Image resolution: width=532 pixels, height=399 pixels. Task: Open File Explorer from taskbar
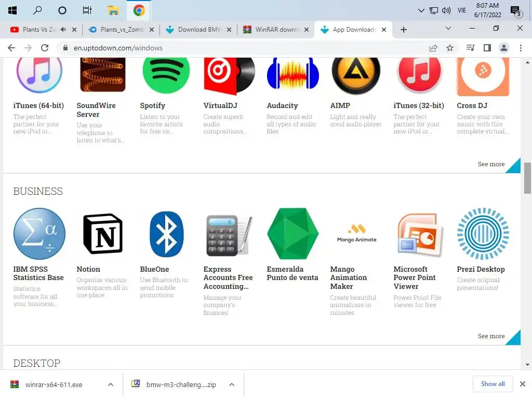pos(113,10)
